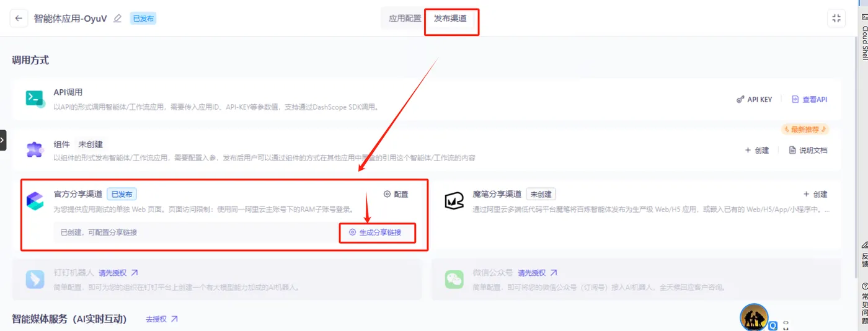Screen dimensions: 868x331
Task: Click the 最新推荐 badge
Action: pos(805,130)
